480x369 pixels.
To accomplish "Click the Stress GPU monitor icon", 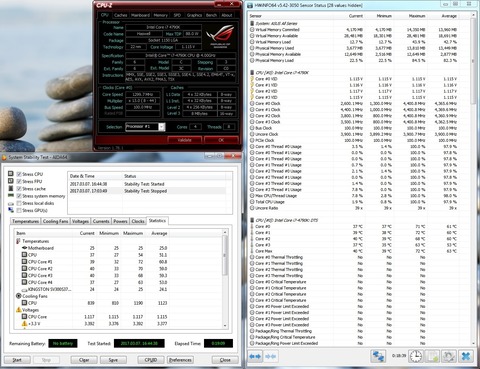I will click(11, 210).
